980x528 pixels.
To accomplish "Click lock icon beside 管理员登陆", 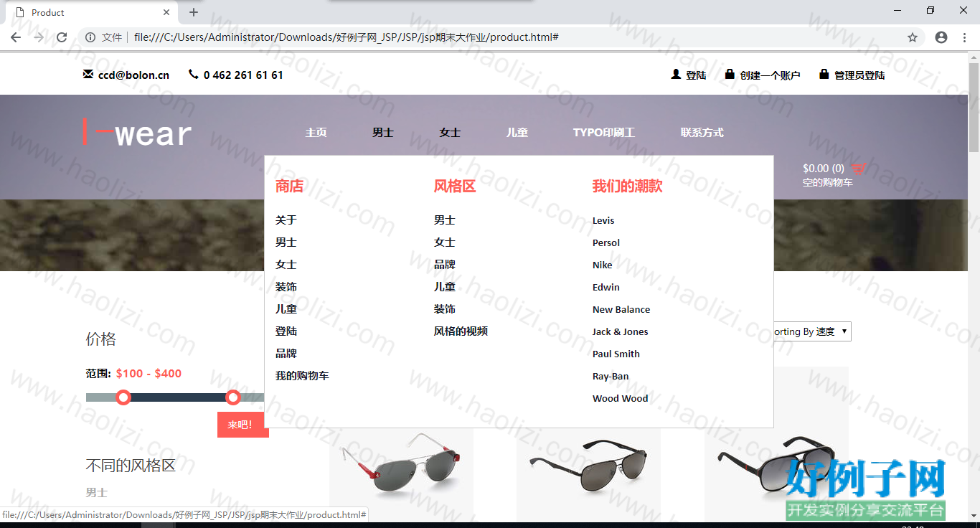I will (x=824, y=74).
